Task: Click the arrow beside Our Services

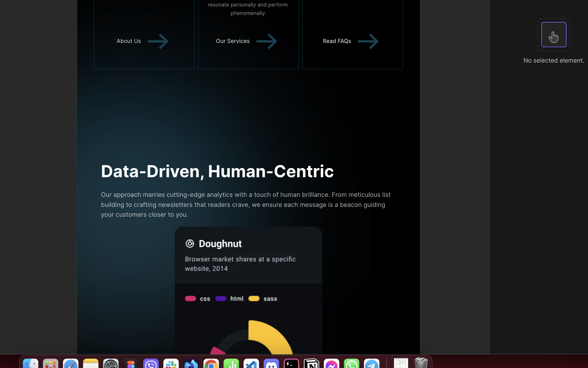Action: pos(267,41)
